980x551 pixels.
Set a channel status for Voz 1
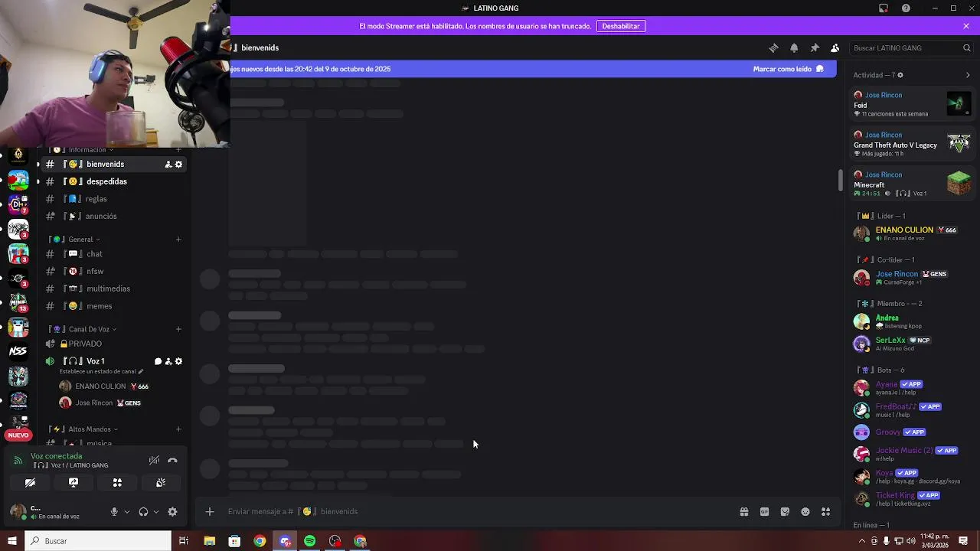101,371
